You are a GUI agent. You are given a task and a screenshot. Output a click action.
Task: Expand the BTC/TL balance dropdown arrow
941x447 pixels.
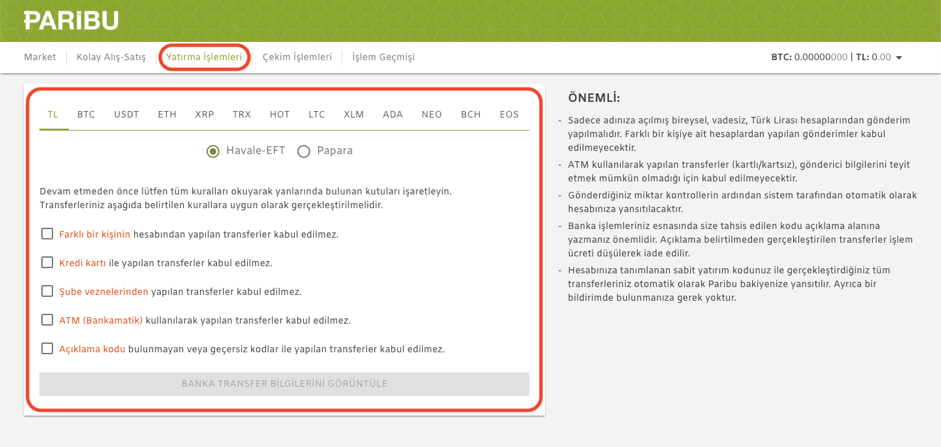point(899,58)
